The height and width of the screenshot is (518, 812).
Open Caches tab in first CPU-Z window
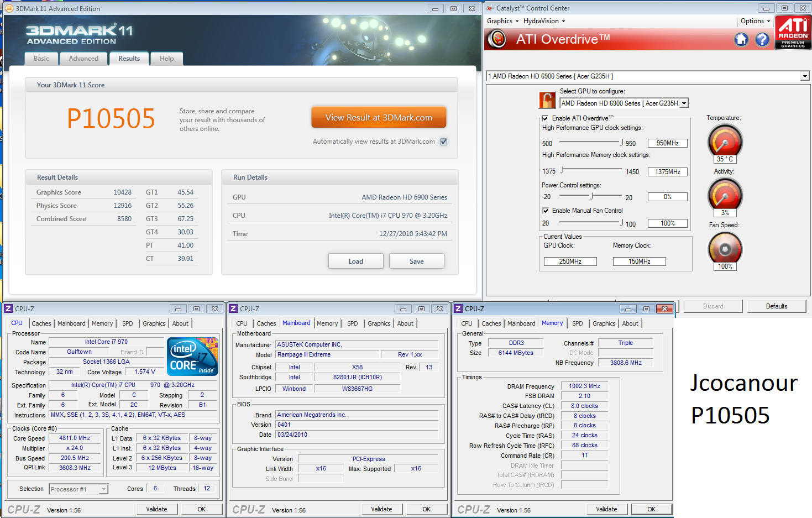[x=41, y=323]
